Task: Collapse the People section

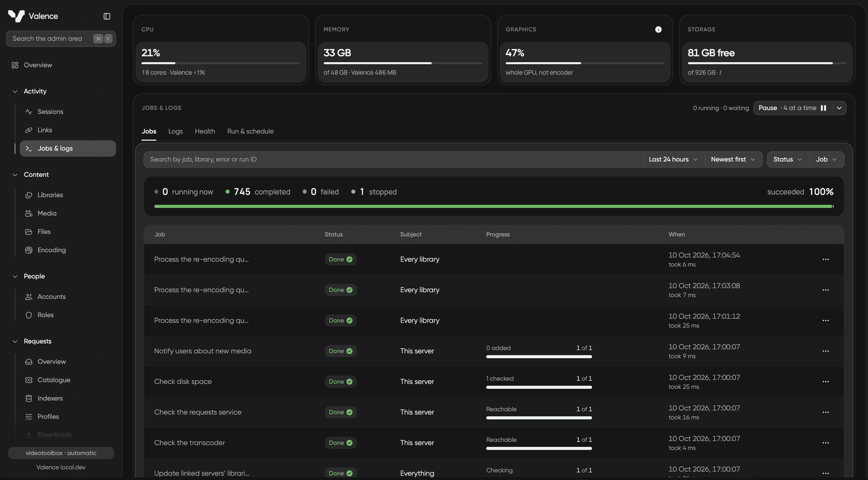Action: coord(15,276)
